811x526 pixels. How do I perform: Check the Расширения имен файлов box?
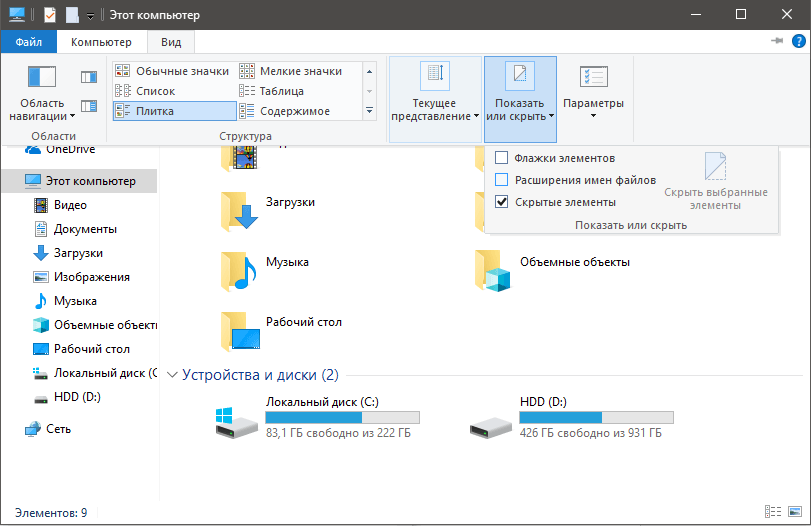click(502, 180)
